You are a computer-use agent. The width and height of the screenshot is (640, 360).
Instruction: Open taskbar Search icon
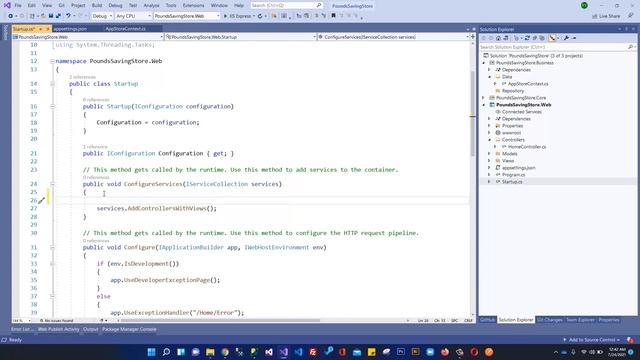(166, 352)
